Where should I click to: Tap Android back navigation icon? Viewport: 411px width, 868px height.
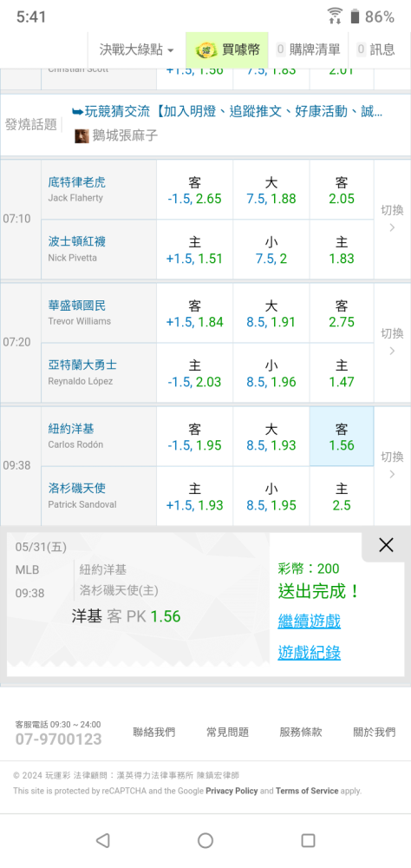point(102,840)
